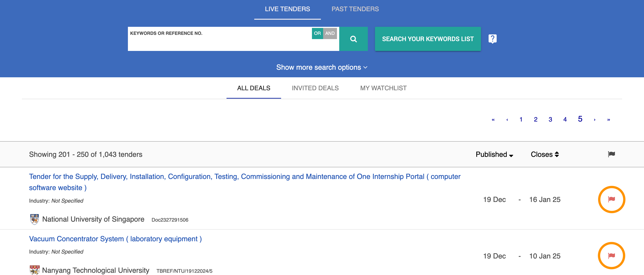Go to next page with the single right arrow
The height and width of the screenshot is (275, 644).
click(x=595, y=120)
